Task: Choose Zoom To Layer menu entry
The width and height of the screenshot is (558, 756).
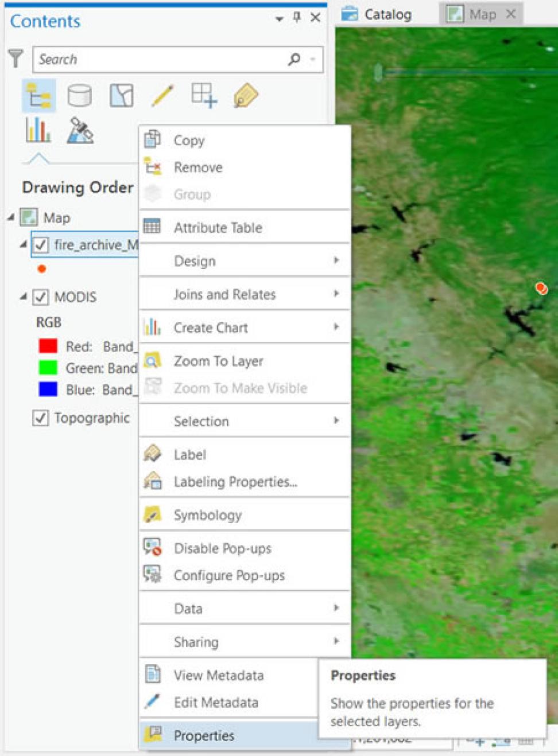Action: click(245, 361)
